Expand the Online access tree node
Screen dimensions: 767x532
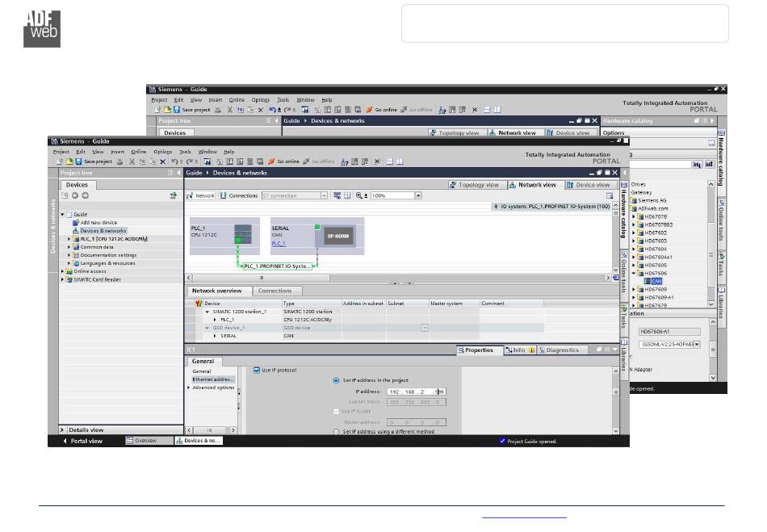pyautogui.click(x=62, y=271)
